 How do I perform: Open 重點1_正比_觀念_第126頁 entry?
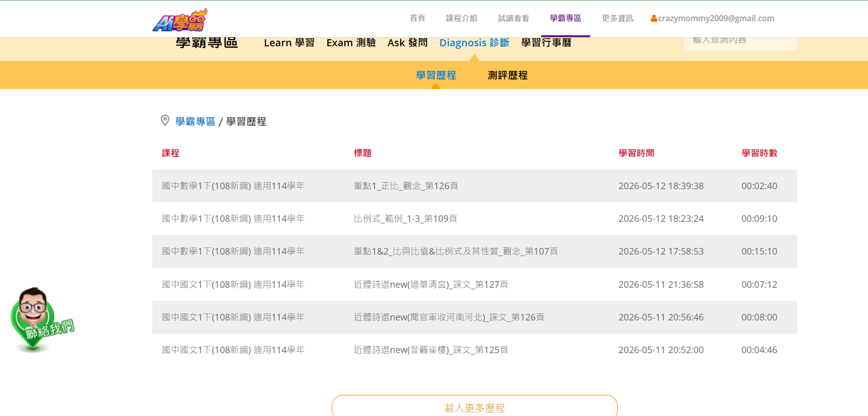tap(406, 186)
